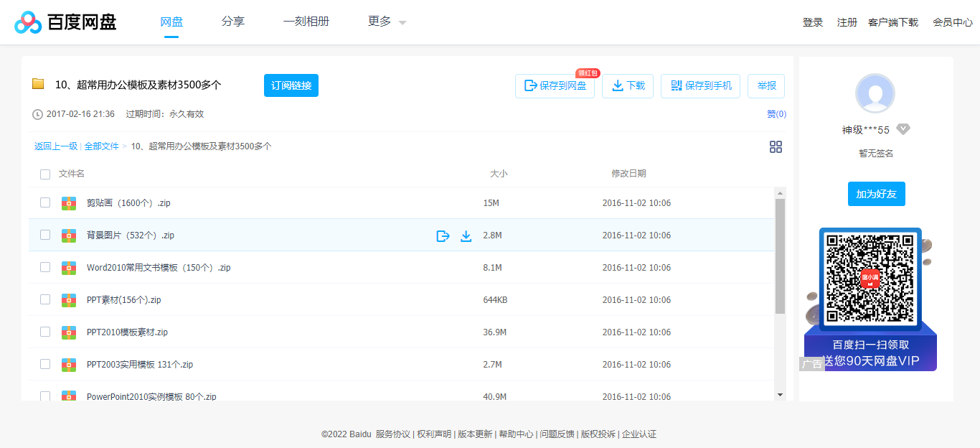Switch file list to grid view
The width and height of the screenshot is (980, 448).
(776, 146)
